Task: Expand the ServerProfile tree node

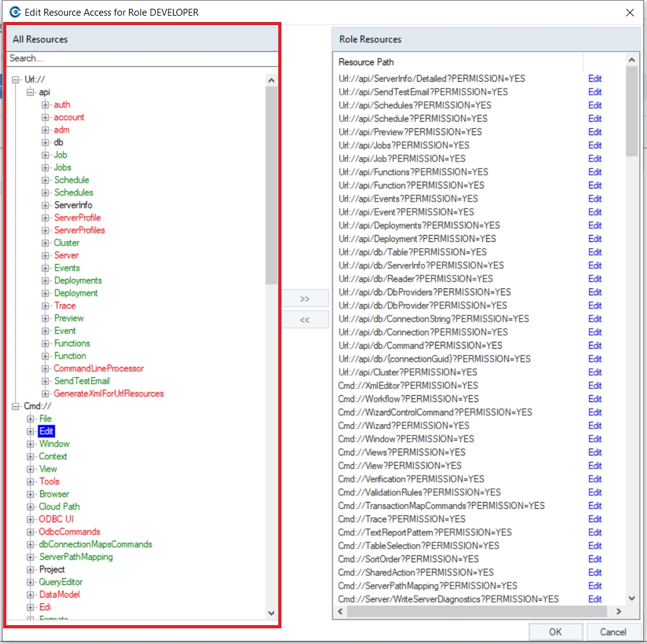Action: tap(45, 218)
